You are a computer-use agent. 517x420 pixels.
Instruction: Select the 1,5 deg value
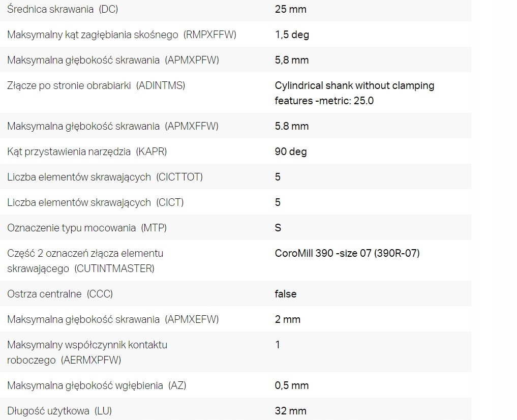pyautogui.click(x=292, y=35)
